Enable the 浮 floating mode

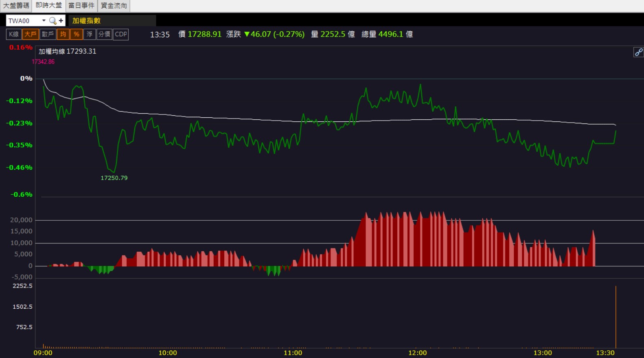coord(90,34)
